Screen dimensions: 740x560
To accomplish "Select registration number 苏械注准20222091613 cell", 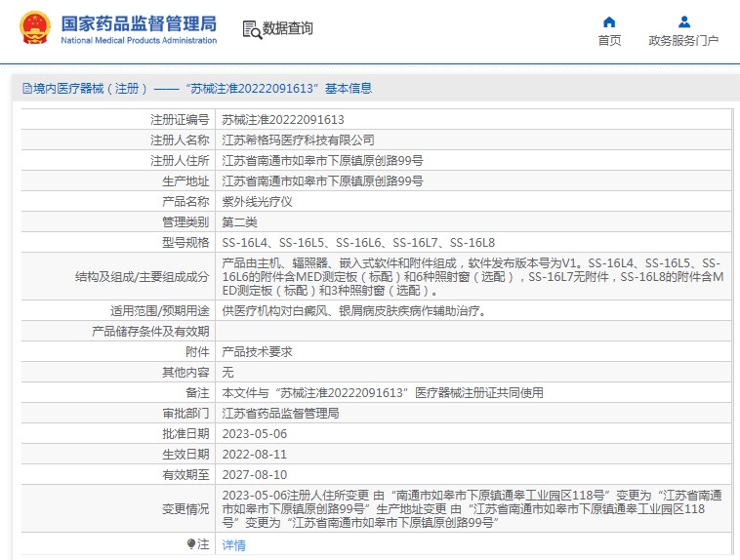I will 283,120.
